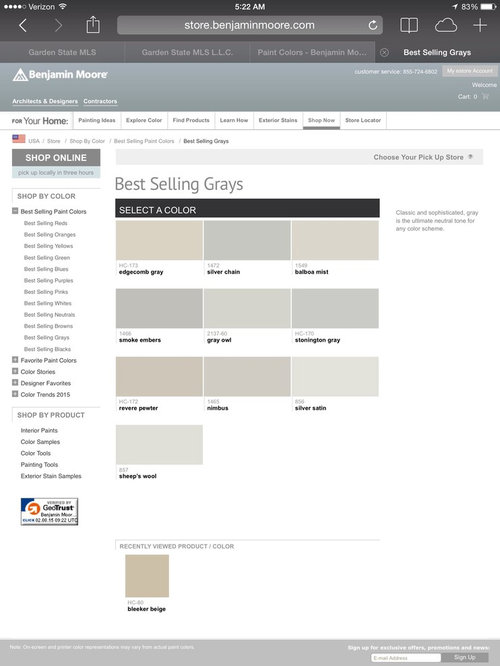Screen dimensions: 500x666
Task: Select the revere pewter color swatch
Action: (x=159, y=376)
